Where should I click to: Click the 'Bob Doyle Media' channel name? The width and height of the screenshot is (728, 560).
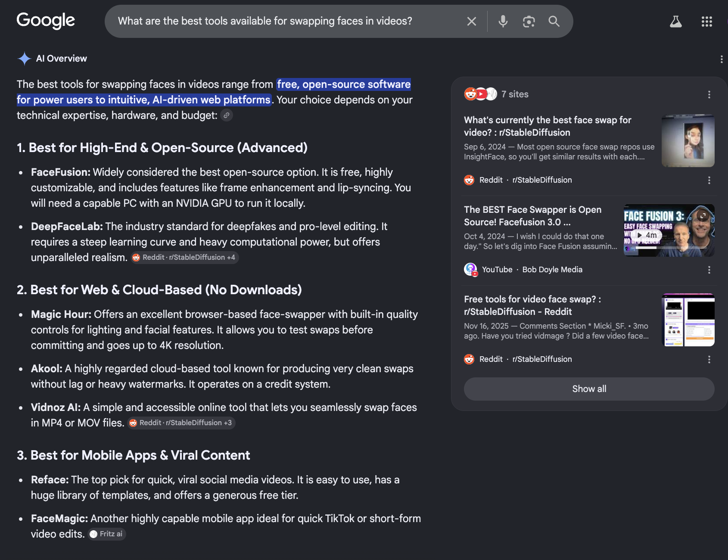pos(552,270)
